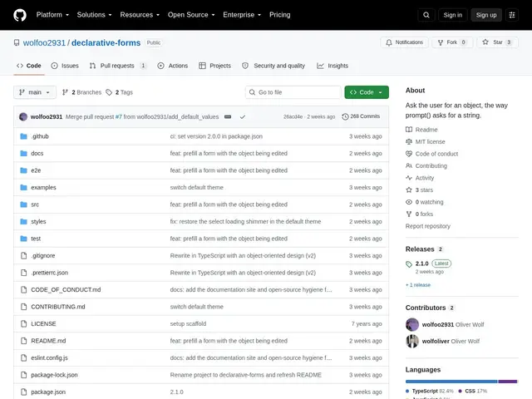Switch to the Issues tab
Screen dimensions: 532x399
(x=65, y=66)
